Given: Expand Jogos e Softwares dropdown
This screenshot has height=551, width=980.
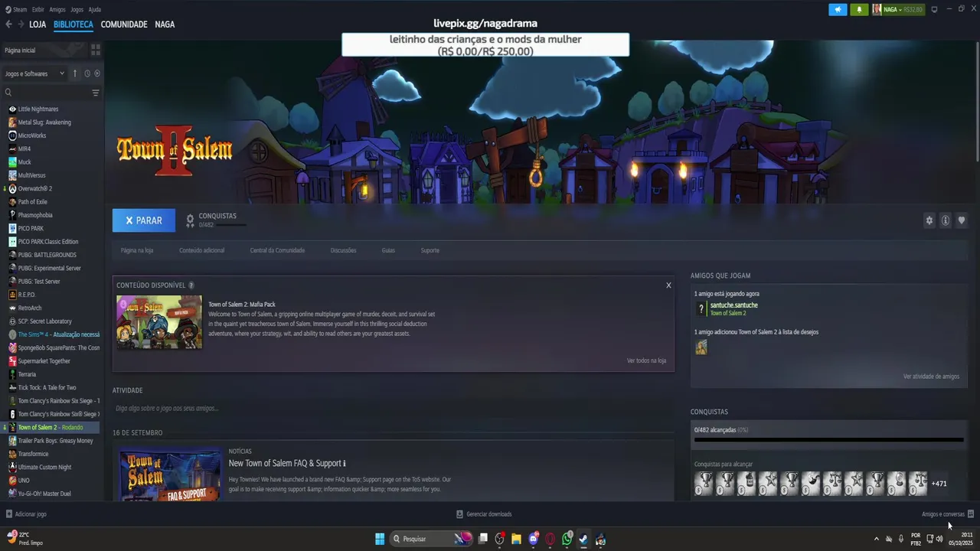Looking at the screenshot, I should 35,73.
